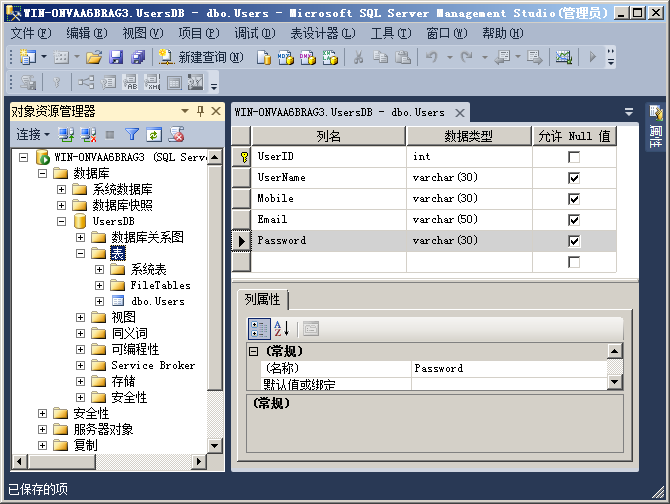Expand the dbo.Users table node

(x=99, y=301)
